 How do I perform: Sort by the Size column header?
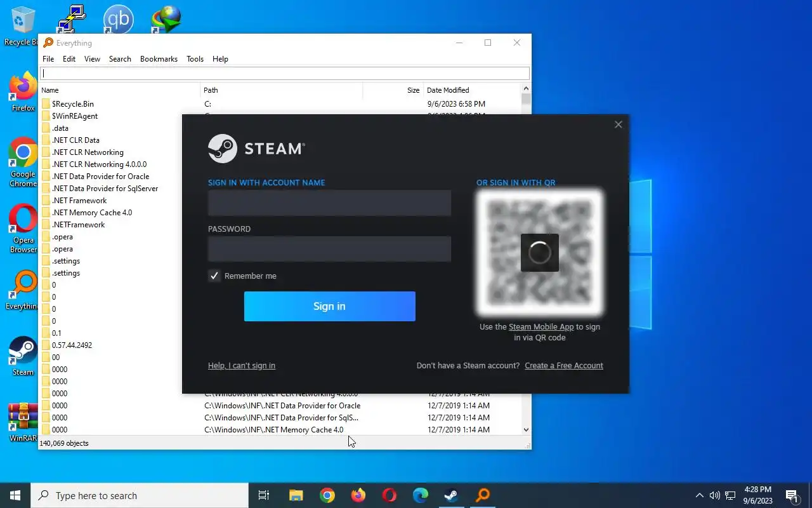tap(393, 90)
